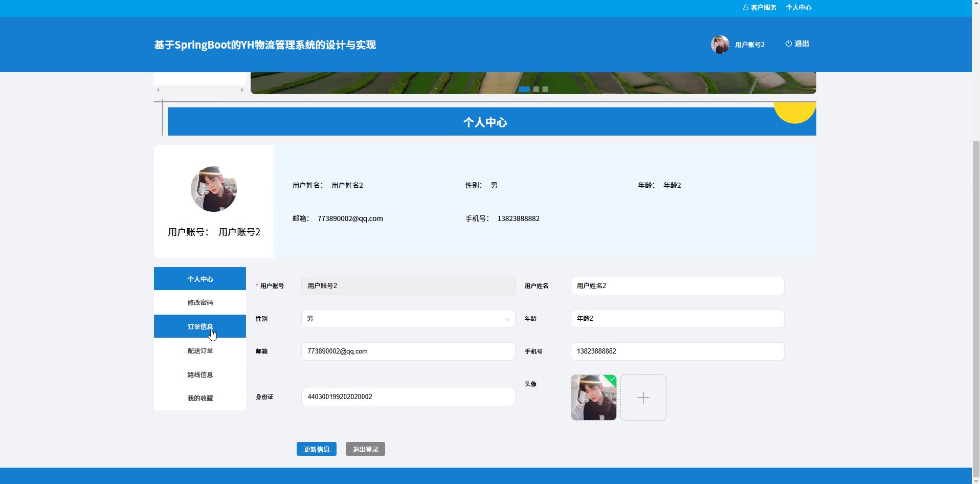Click the left arrow of the horizontal scrollbar
The width and height of the screenshot is (980, 484).
click(x=158, y=90)
